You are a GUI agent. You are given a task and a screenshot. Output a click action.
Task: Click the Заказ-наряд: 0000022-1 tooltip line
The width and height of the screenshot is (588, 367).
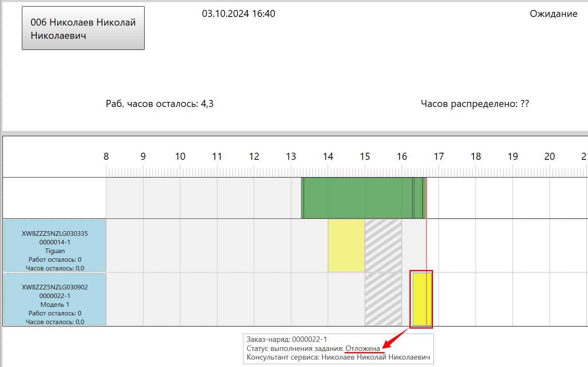click(x=287, y=339)
